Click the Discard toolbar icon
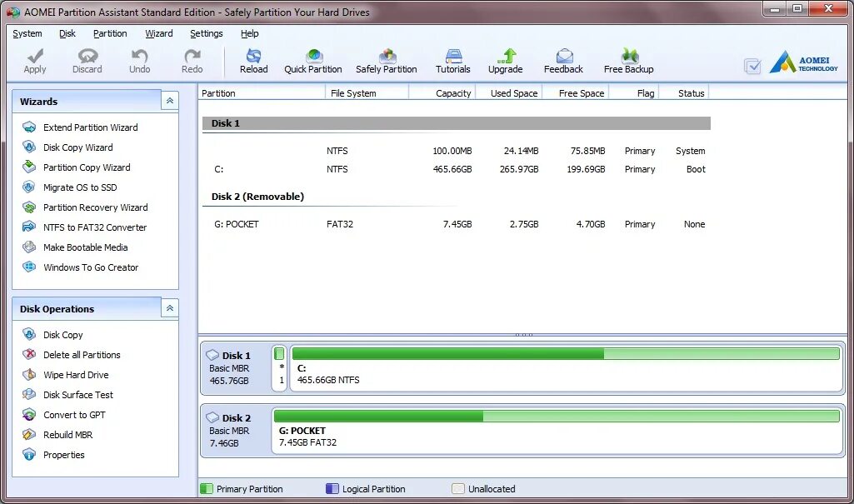This screenshot has height=504, width=854. [87, 56]
